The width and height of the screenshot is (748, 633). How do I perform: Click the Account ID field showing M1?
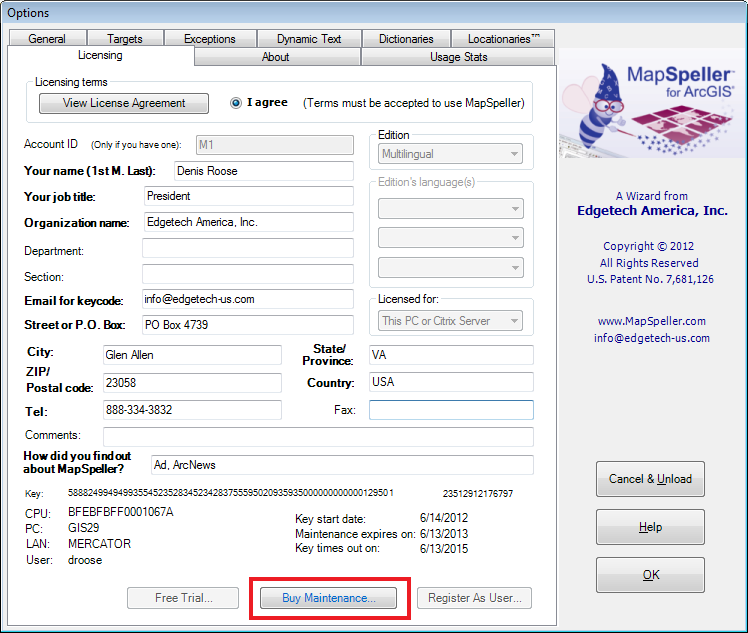(275, 145)
